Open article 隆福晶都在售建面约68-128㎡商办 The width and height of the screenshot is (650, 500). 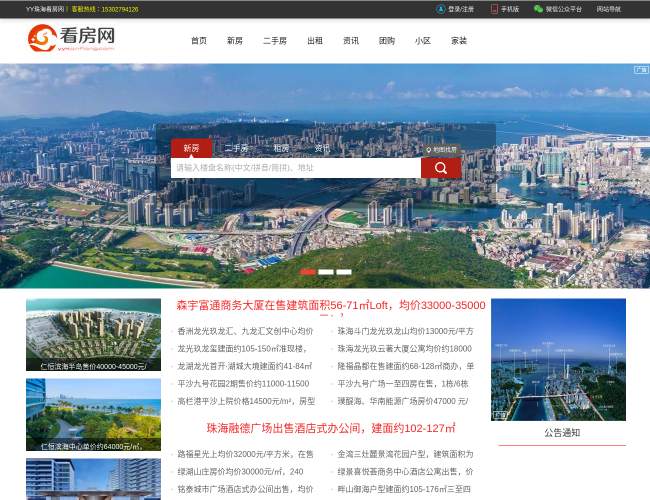405,366
